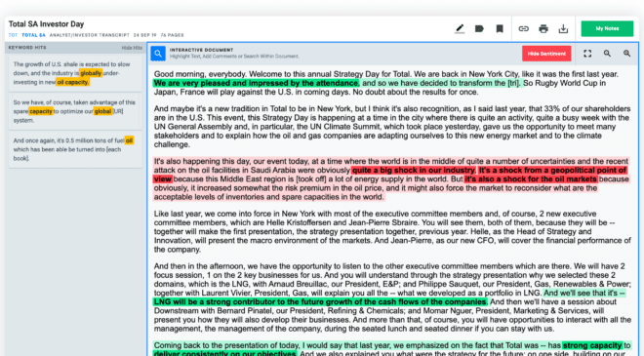Click the tag label icon
644x356 pixels.
pyautogui.click(x=479, y=28)
